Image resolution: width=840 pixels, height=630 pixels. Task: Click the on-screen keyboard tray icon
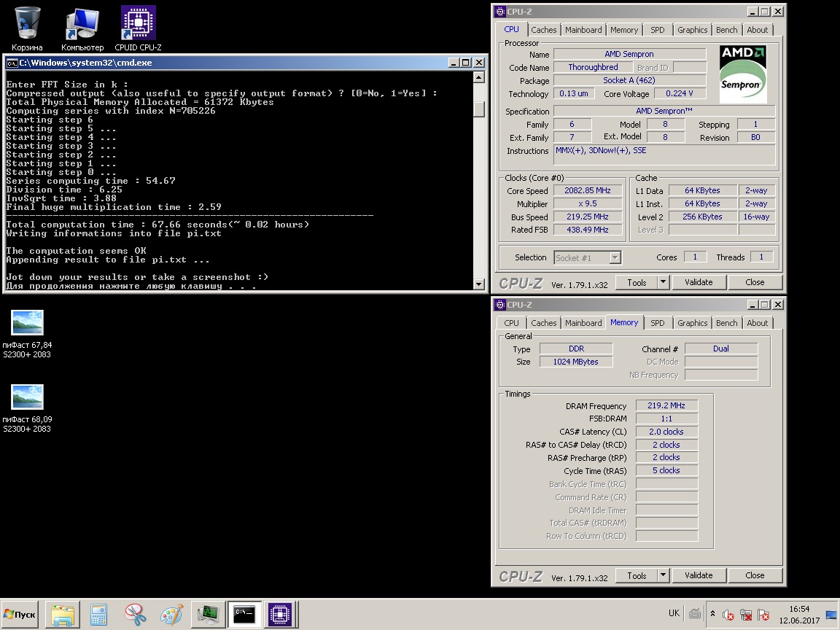click(x=695, y=614)
